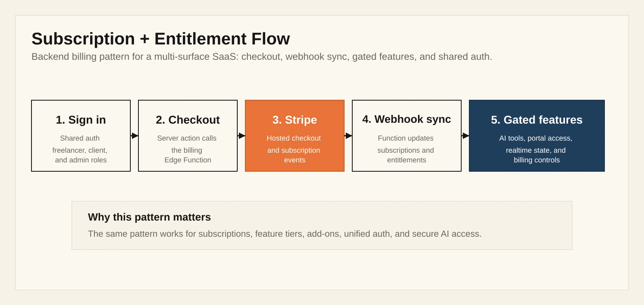Select the "5. Gated features" heading
This screenshot has height=305, width=644.
[537, 120]
